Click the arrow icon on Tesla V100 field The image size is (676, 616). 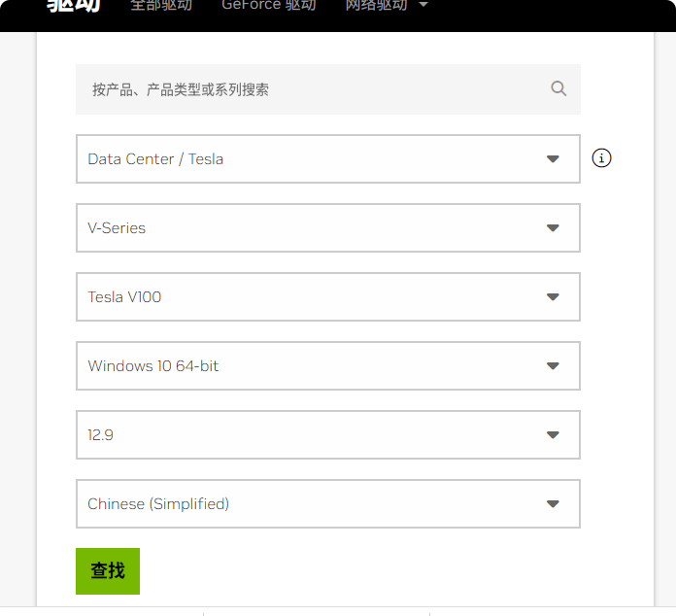pyautogui.click(x=553, y=297)
